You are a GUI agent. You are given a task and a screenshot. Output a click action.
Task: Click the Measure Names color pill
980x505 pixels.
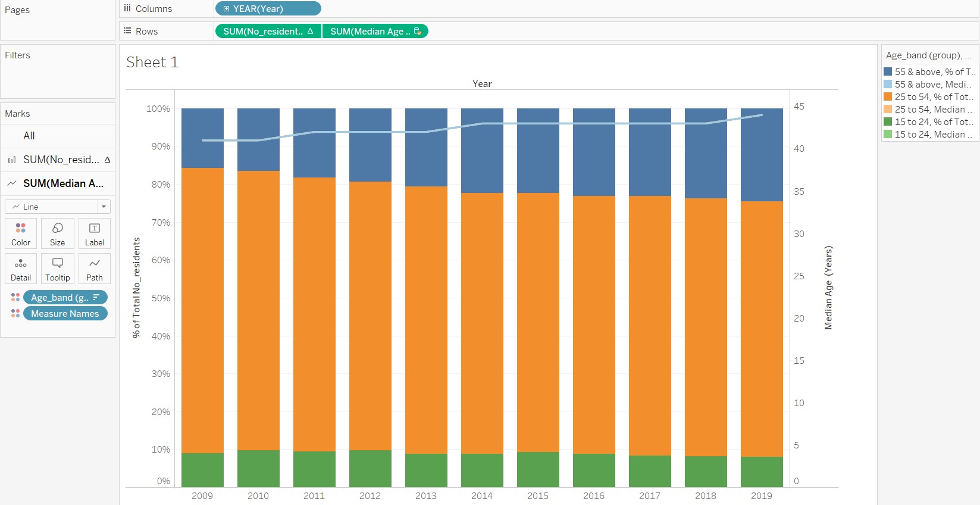tap(65, 313)
